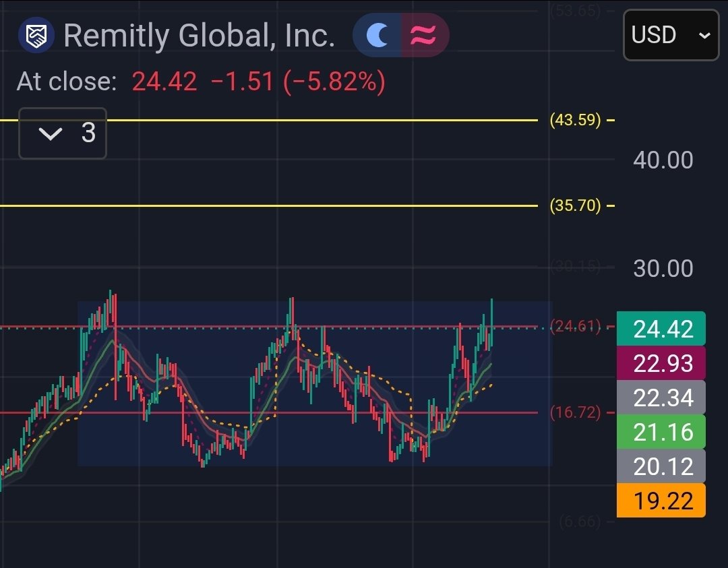Click the Remitly Global company logo icon
The width and height of the screenshot is (728, 568).
pyautogui.click(x=36, y=35)
